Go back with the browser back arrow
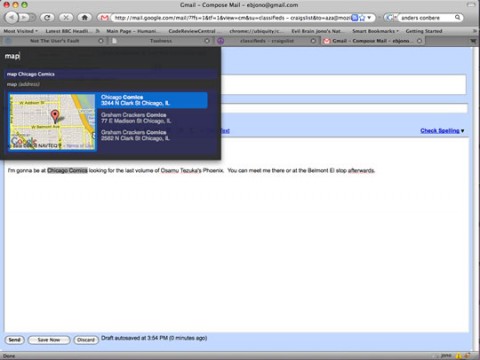The height and width of the screenshot is (360, 480). click(11, 17)
